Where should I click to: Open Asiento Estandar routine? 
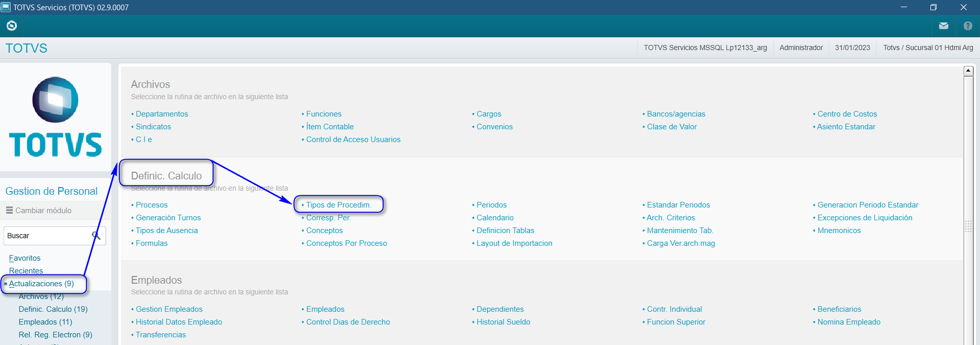pyautogui.click(x=846, y=127)
